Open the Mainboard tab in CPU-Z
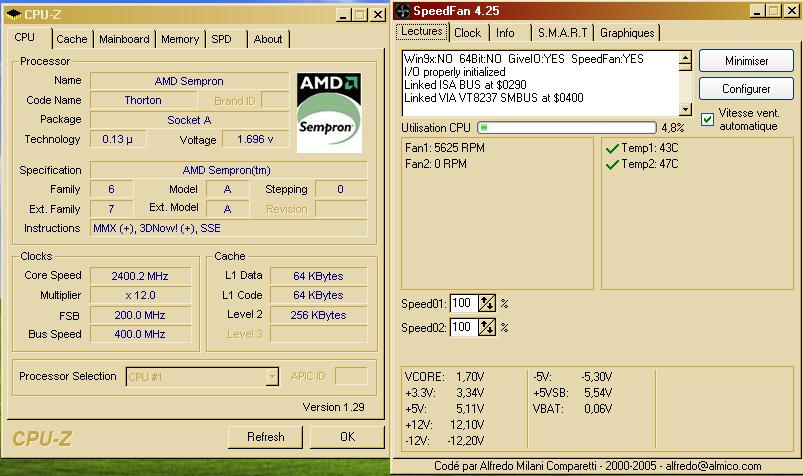This screenshot has height=476, width=803. click(x=124, y=39)
